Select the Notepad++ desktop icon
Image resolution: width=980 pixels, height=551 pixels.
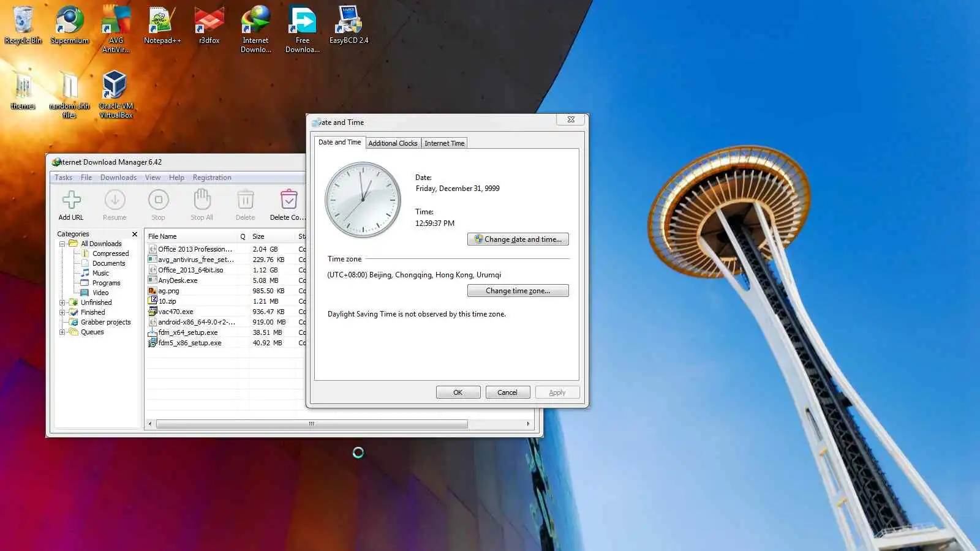(x=162, y=25)
